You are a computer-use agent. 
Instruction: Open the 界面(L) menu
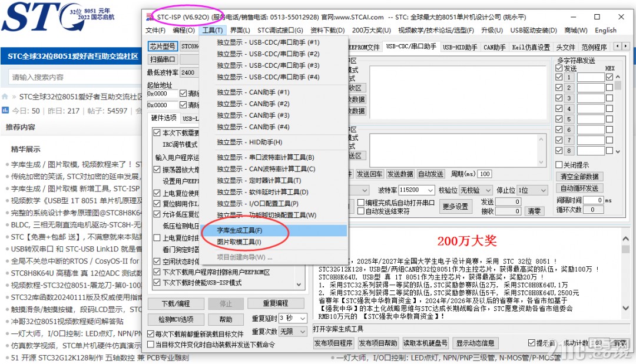click(240, 30)
